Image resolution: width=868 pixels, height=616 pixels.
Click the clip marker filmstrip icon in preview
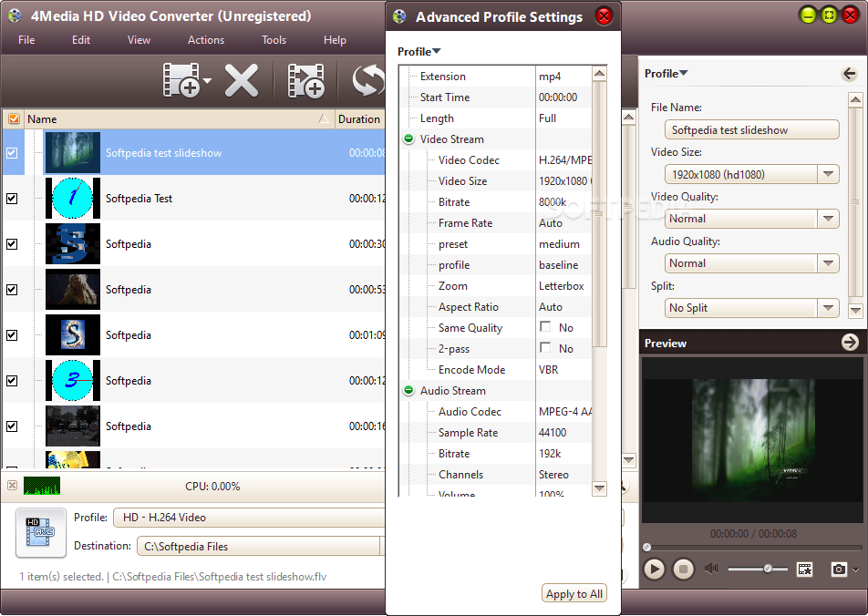click(804, 569)
